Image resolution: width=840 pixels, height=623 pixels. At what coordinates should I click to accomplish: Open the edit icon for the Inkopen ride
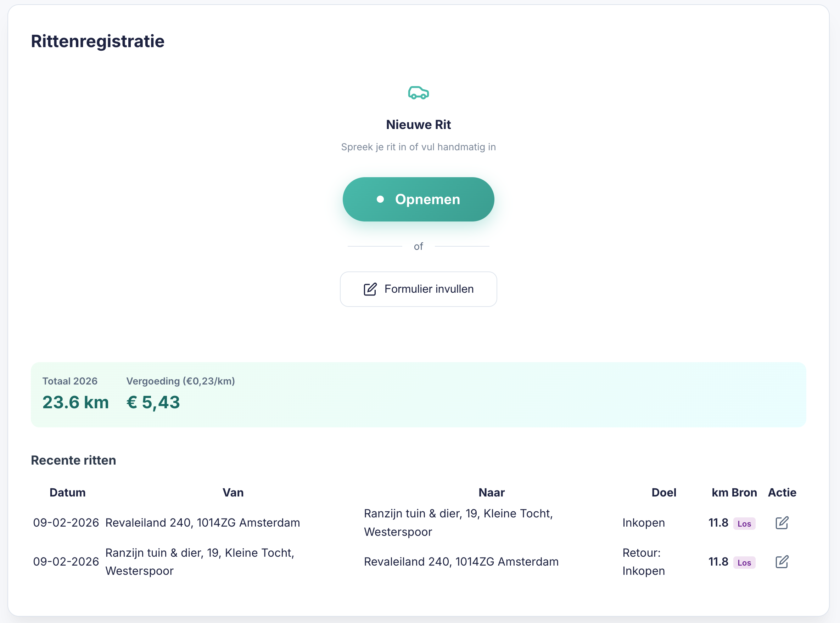781,523
